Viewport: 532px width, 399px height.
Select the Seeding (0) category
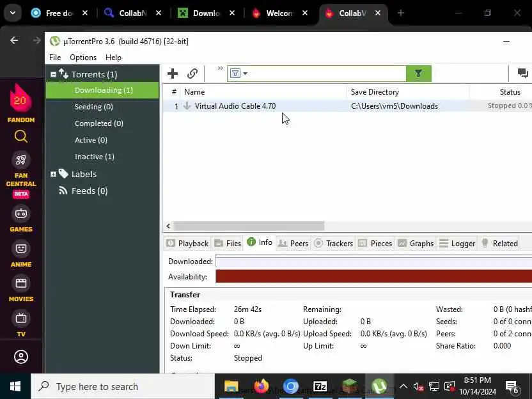click(94, 107)
